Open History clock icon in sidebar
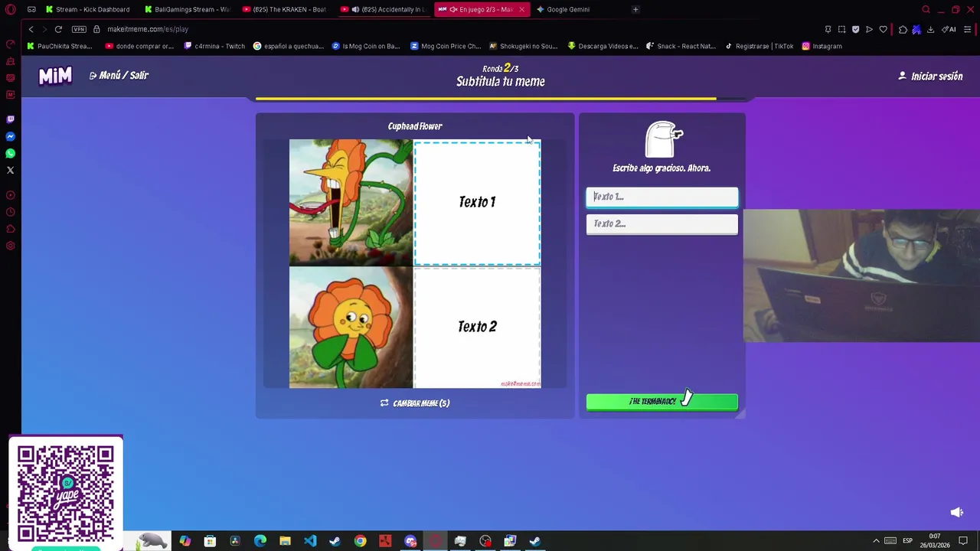 pos(10,212)
